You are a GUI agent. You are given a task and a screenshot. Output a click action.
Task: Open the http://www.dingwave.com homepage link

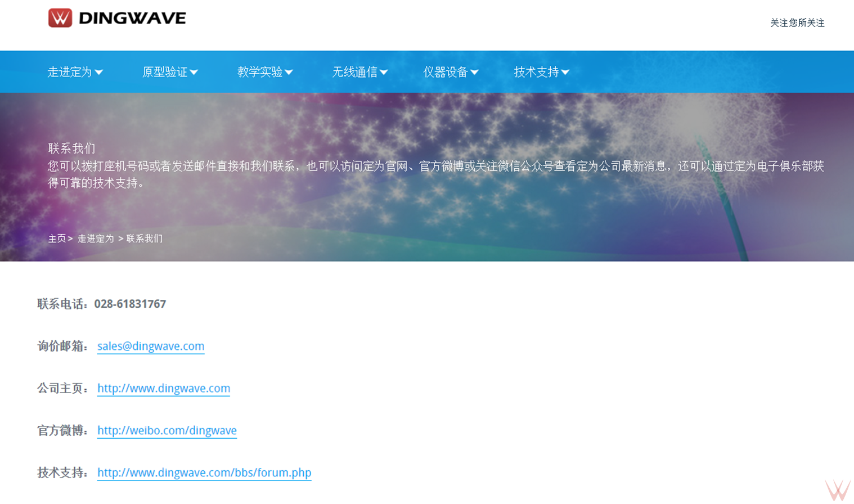(164, 388)
